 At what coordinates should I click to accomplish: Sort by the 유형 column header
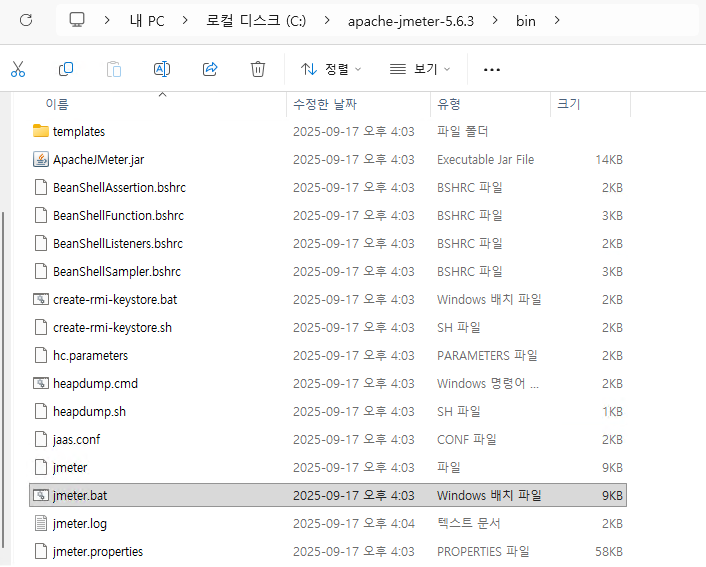pyautogui.click(x=448, y=104)
